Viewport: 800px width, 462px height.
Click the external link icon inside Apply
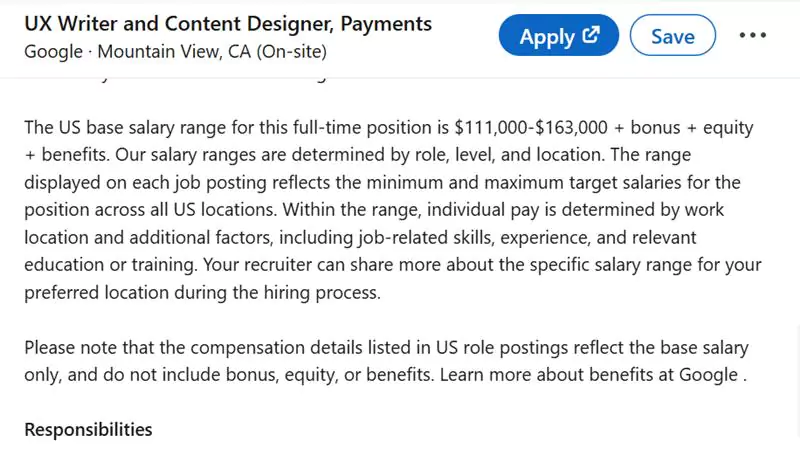tap(591, 36)
